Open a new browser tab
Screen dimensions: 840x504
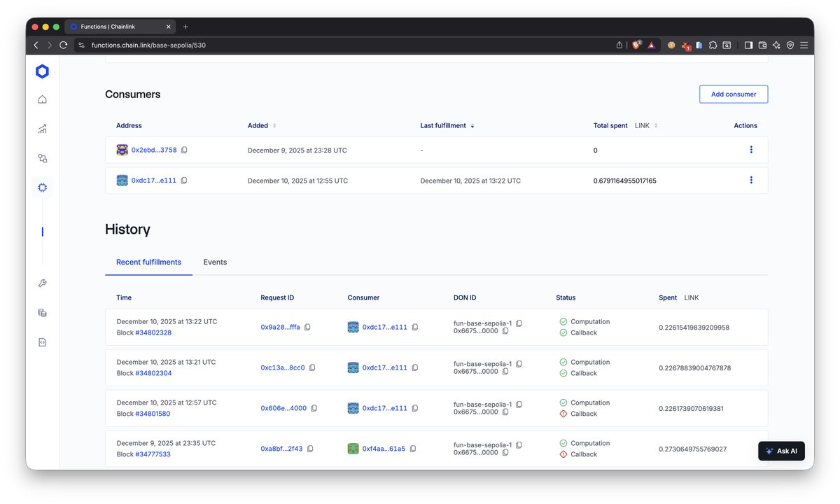(x=185, y=27)
